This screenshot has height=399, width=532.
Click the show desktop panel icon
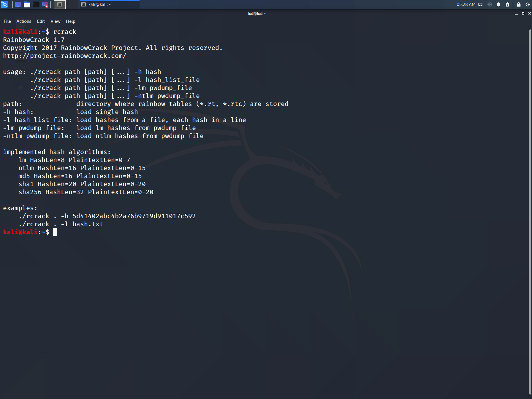[18, 4]
